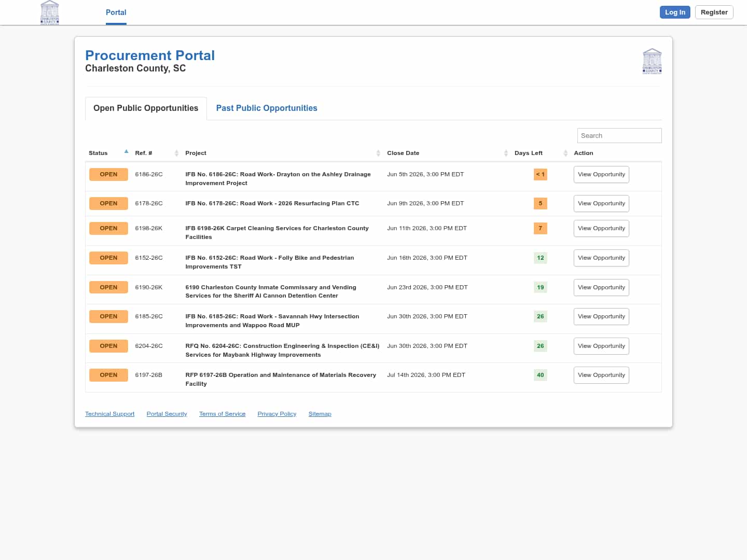Click the county seal beside Procurement Portal title
Image resolution: width=747 pixels, height=560 pixels.
(x=652, y=61)
